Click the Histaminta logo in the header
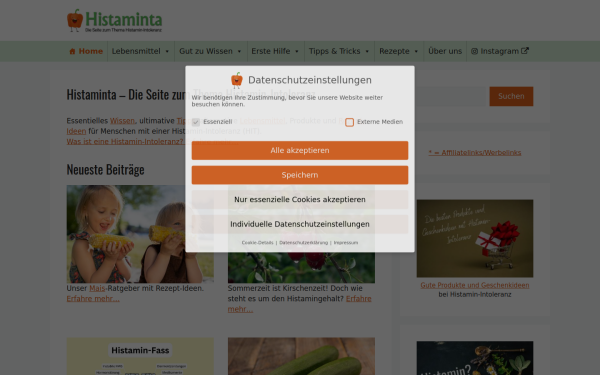 (x=114, y=21)
